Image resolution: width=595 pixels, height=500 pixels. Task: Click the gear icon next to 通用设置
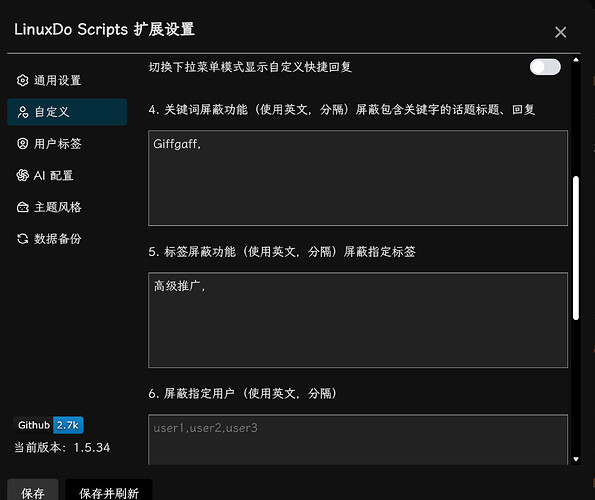pyautogui.click(x=22, y=80)
